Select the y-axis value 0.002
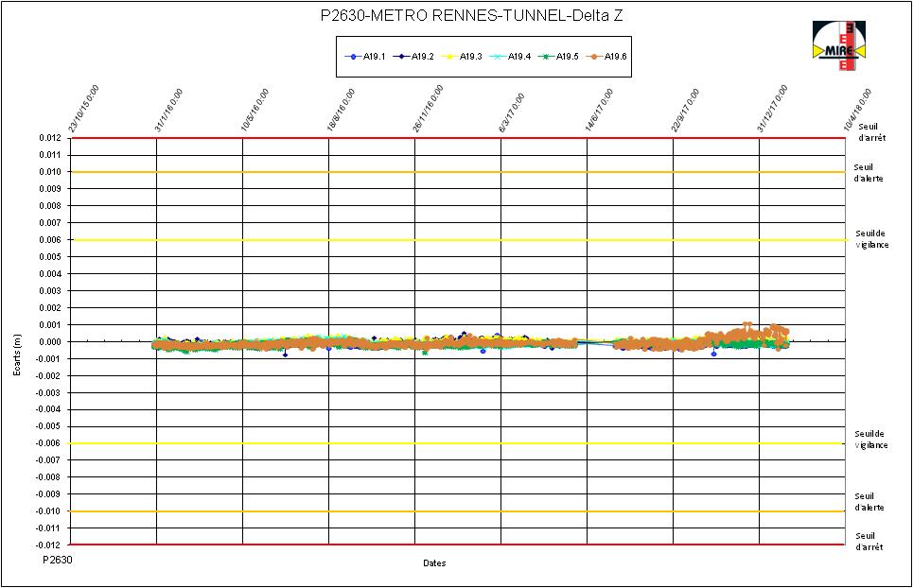This screenshot has width=913, height=588. [x=49, y=307]
